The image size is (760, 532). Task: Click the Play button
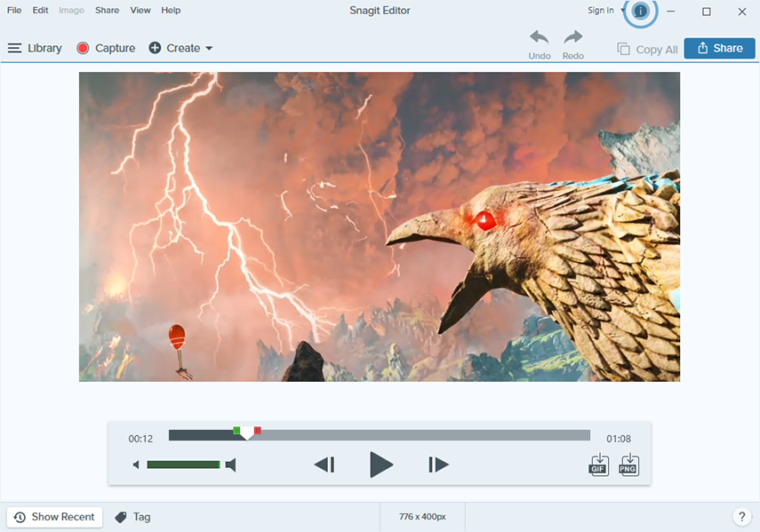pyautogui.click(x=381, y=465)
